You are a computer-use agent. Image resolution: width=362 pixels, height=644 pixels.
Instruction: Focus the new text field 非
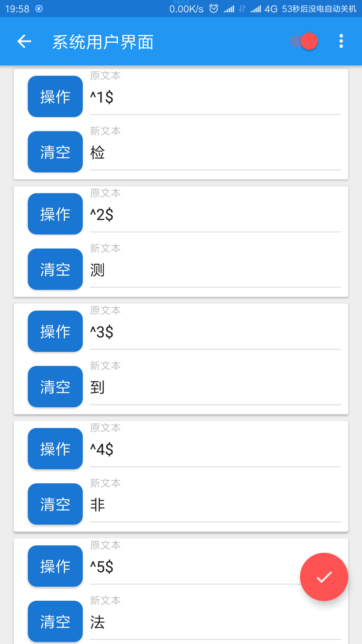[x=215, y=505]
